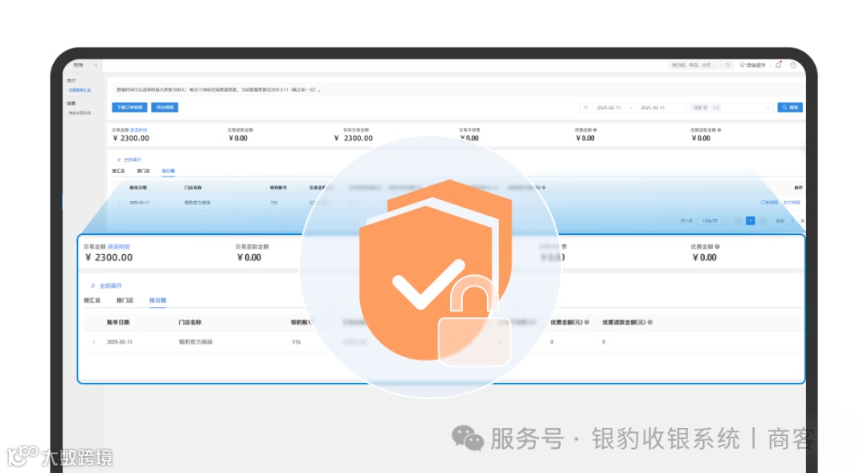
Task: Open the notification bell
Action: 778,65
